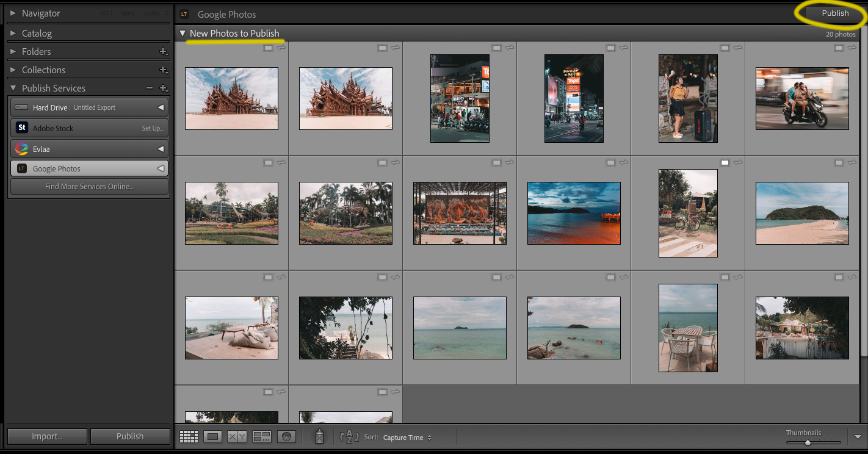Check the selection box on the first temple photo
Viewport: 868px width, 454px height.
click(x=268, y=47)
